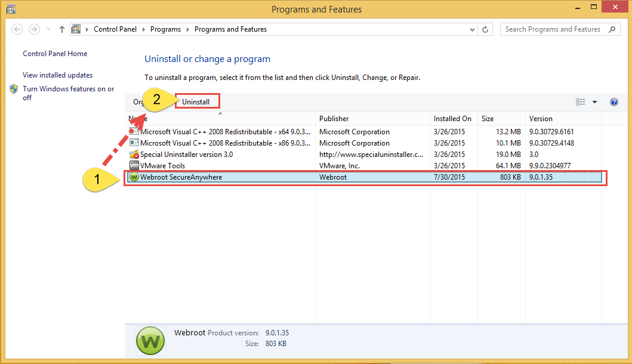Click the Webroot publisher cell in the list
Image resolution: width=632 pixels, height=364 pixels.
point(333,177)
